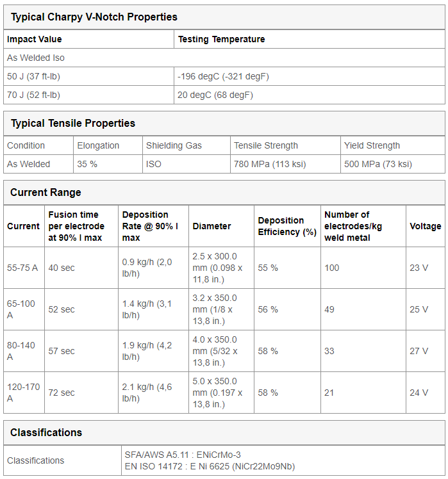Click the 780 MPa tensile strength value

[x=270, y=164]
